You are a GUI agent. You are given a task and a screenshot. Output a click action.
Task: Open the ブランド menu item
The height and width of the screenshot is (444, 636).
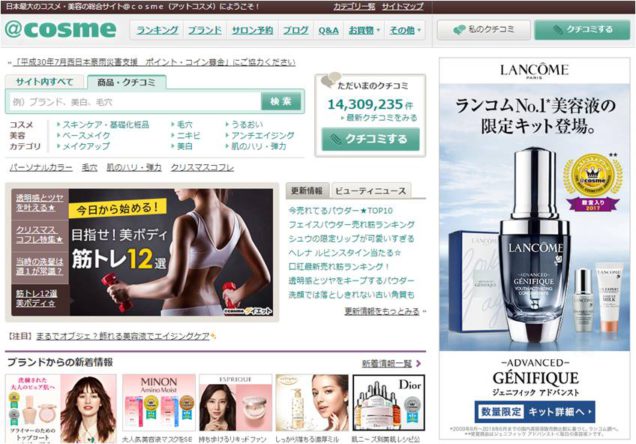click(205, 30)
